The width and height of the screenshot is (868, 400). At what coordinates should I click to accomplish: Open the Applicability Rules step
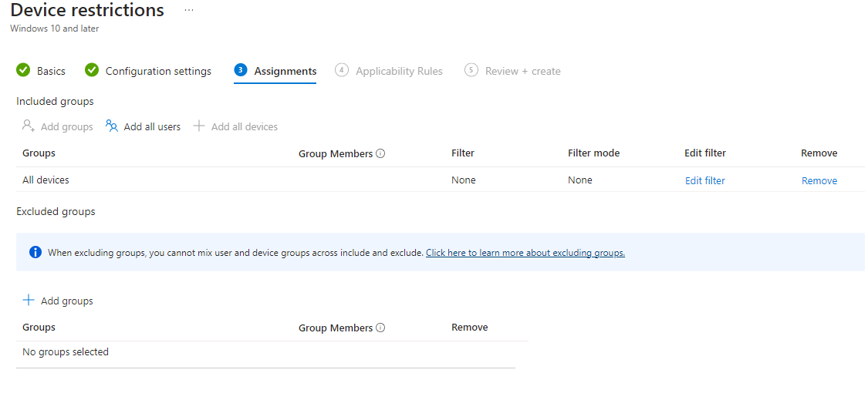point(399,71)
